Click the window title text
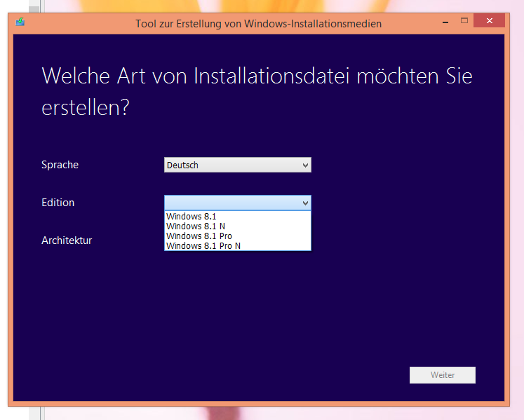This screenshot has height=420, width=524. [258, 24]
